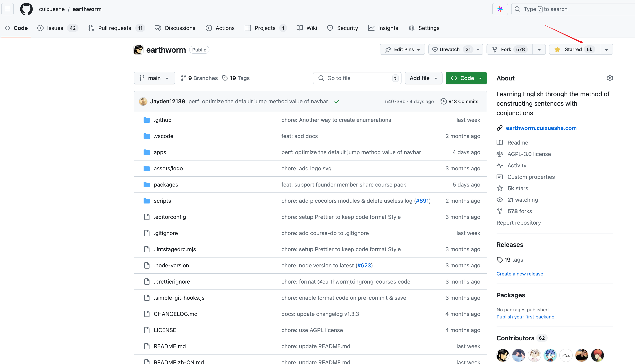Screen dimensions: 635x364
Task: Click Jayden12138's commit author avatar
Action: pos(143,102)
